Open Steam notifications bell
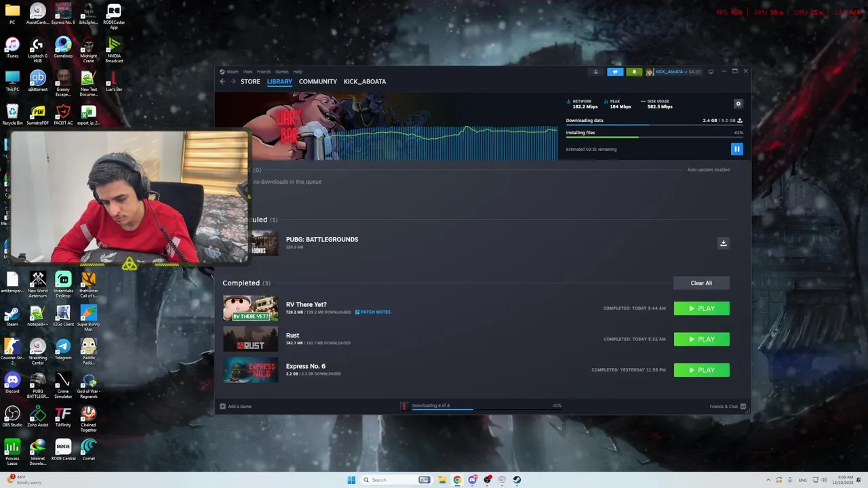Viewport: 868px width, 488px height. 634,72
